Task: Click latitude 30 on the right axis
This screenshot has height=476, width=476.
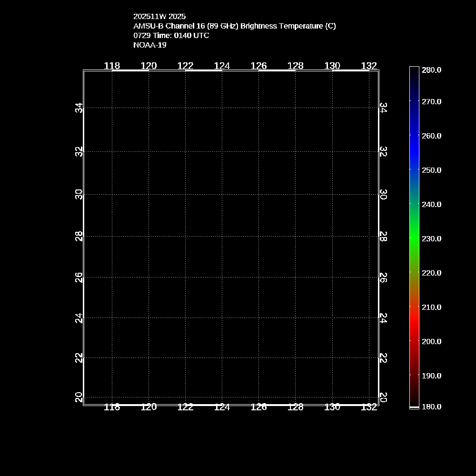Action: 383,195
